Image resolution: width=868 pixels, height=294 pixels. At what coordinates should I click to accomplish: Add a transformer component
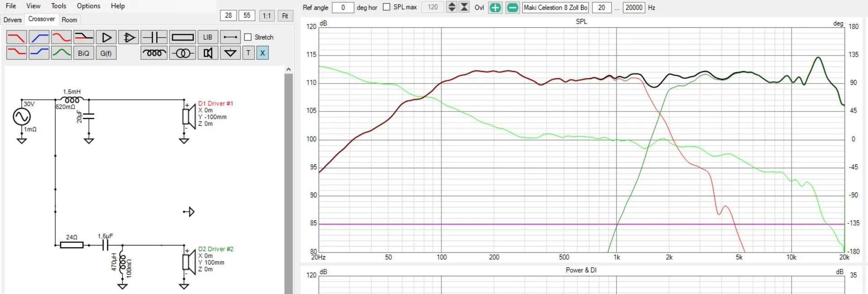coord(183,53)
